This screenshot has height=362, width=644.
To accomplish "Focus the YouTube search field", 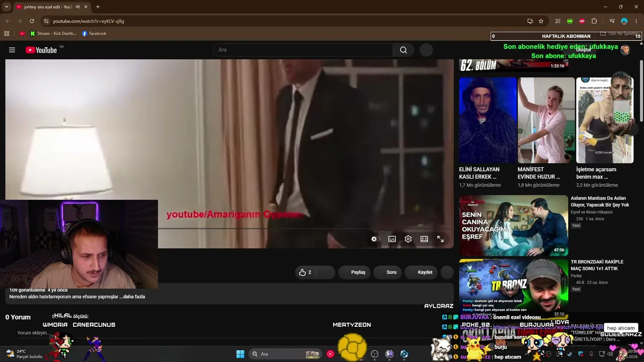I will (303, 50).
